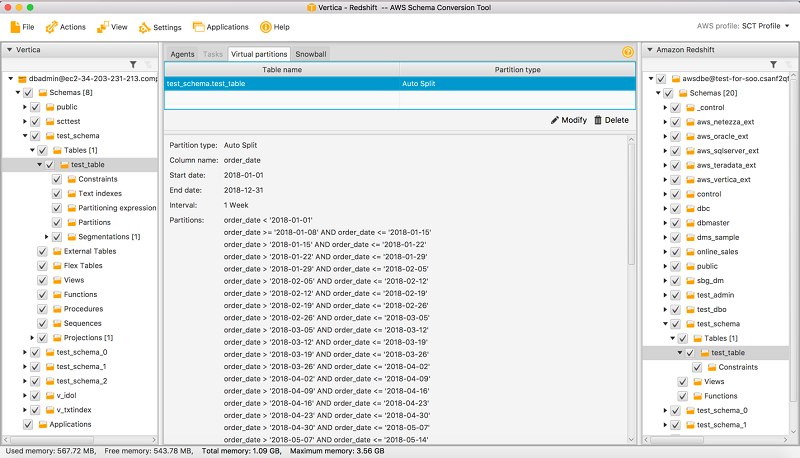Image resolution: width=800 pixels, height=458 pixels.
Task: Click the Delete button
Action: [x=611, y=120]
